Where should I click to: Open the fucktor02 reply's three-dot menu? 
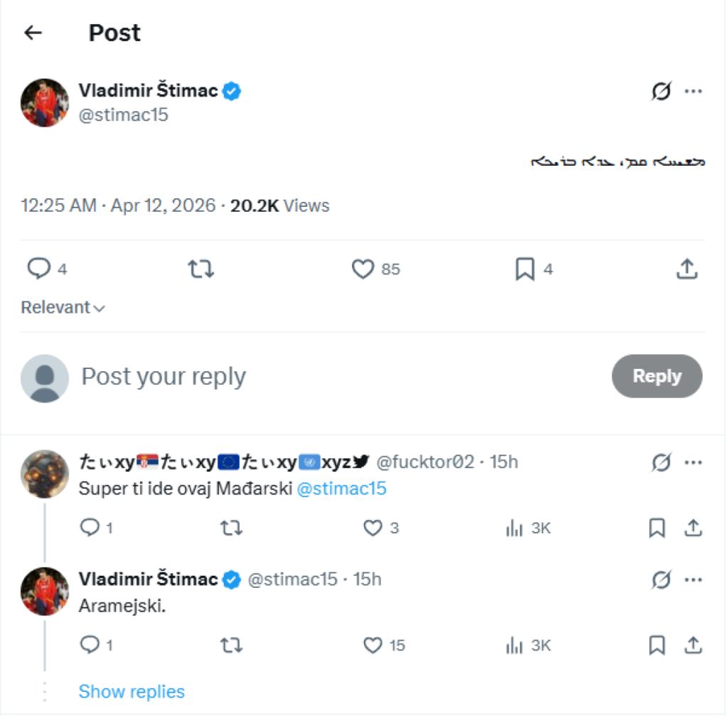point(693,463)
